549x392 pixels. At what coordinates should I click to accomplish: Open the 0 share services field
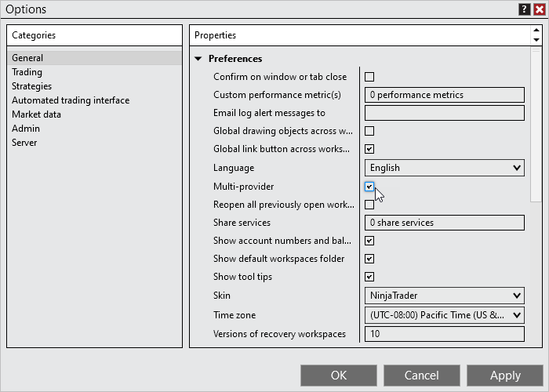coord(445,223)
